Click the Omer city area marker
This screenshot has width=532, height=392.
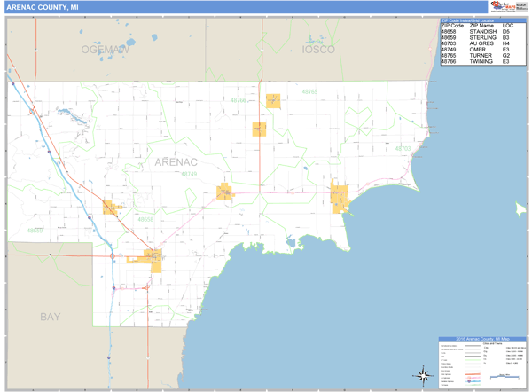point(225,192)
